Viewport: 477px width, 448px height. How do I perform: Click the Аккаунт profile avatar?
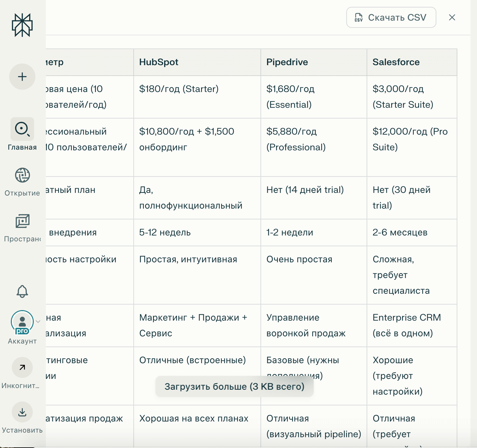22,322
